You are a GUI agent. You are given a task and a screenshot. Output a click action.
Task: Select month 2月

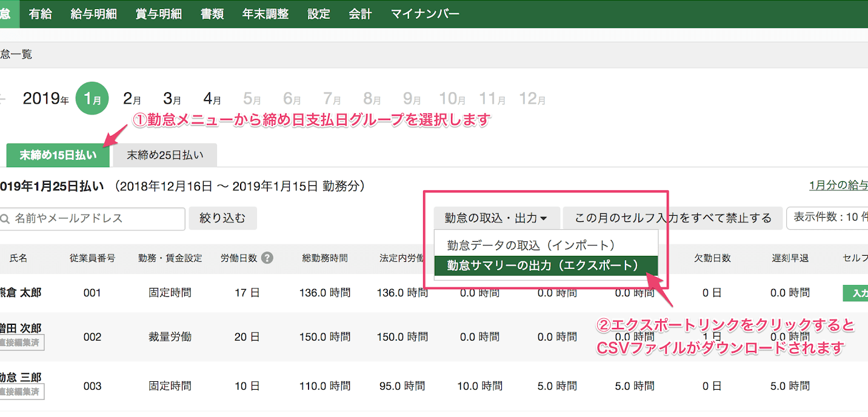click(x=132, y=99)
